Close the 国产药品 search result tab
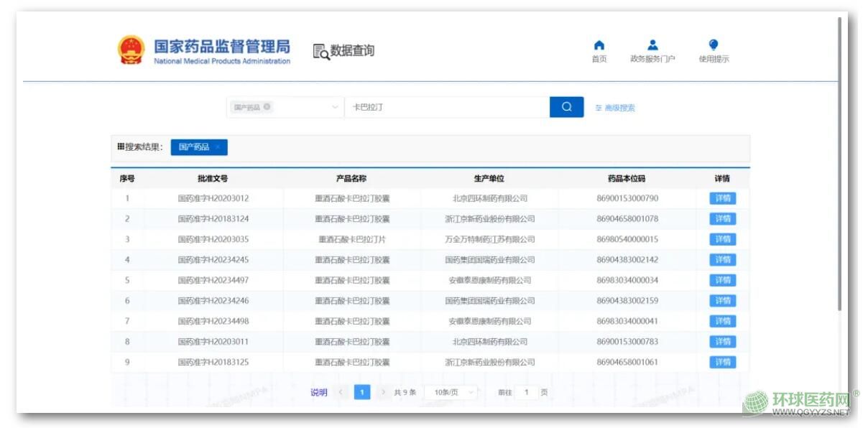Screen dimensions: 868x428 (218, 147)
